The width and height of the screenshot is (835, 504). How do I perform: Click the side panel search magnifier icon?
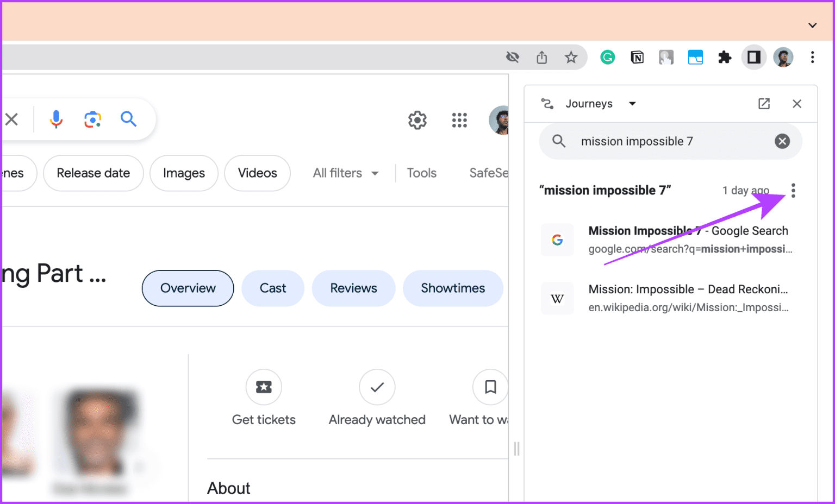point(559,141)
